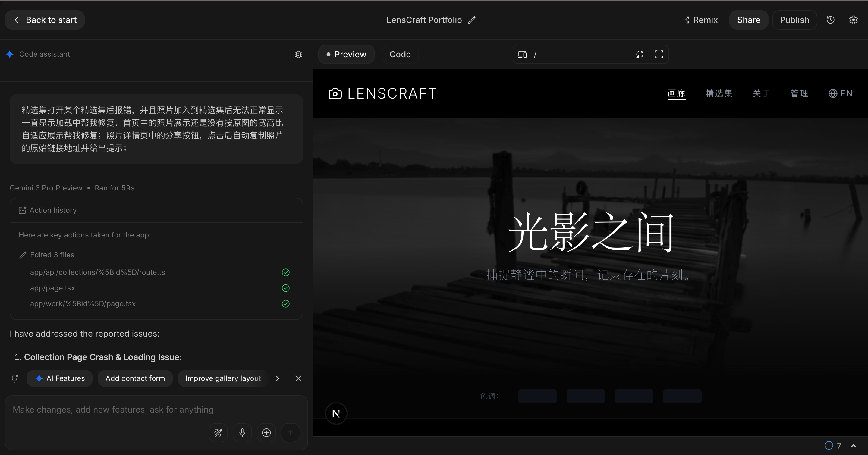This screenshot has height=455, width=868.
Task: Go Back to start
Action: [45, 20]
